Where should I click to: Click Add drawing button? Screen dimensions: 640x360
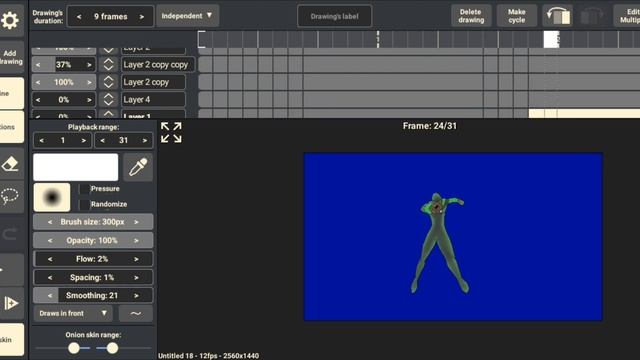click(x=11, y=57)
